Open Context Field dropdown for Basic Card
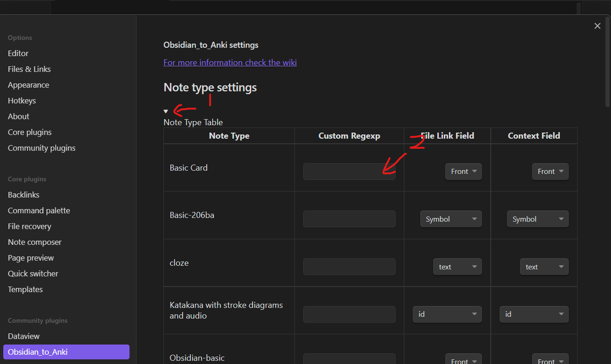This screenshot has height=364, width=611. point(550,172)
